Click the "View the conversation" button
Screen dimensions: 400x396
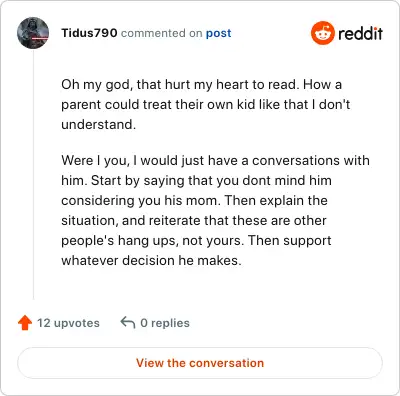pos(200,363)
